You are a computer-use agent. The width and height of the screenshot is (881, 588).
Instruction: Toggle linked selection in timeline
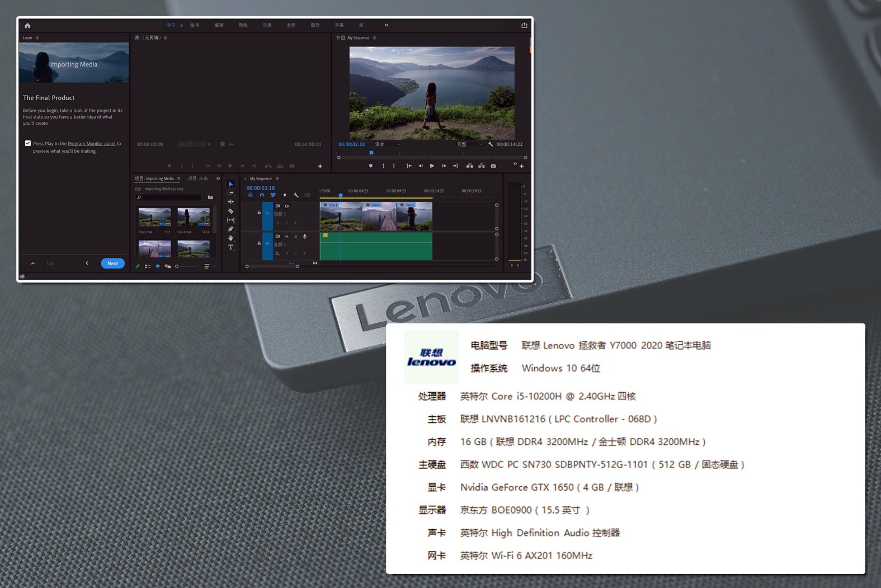point(273,195)
